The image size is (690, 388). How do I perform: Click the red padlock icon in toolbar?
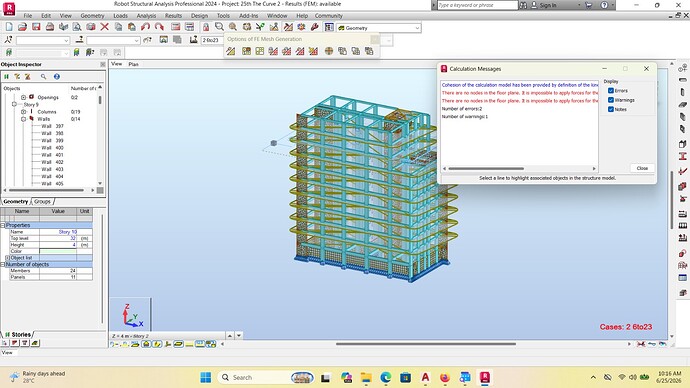(206, 27)
